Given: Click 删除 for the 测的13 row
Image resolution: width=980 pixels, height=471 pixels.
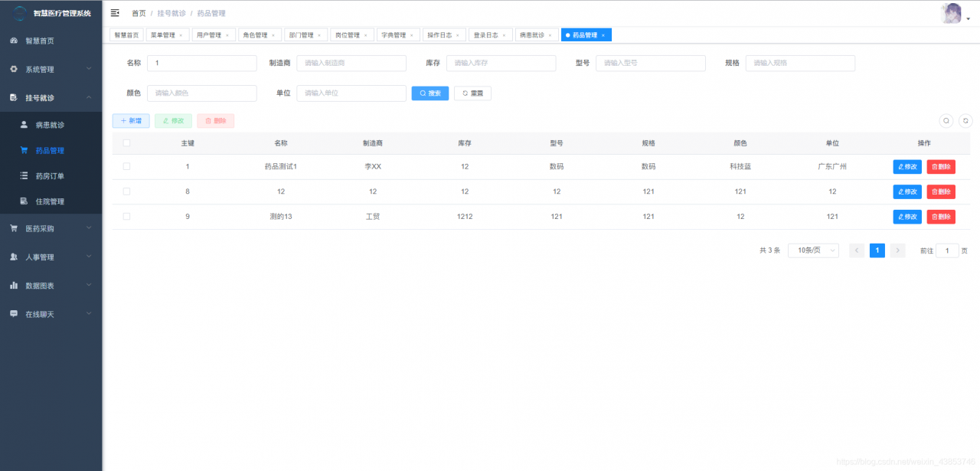Looking at the screenshot, I should pos(941,217).
